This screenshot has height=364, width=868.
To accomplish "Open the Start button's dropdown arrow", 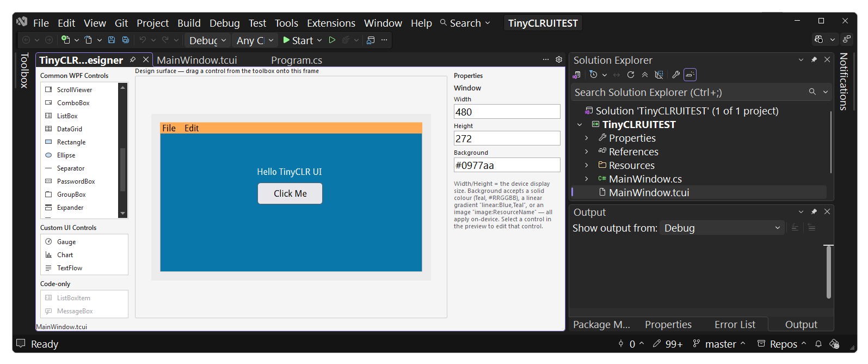I will 319,40.
